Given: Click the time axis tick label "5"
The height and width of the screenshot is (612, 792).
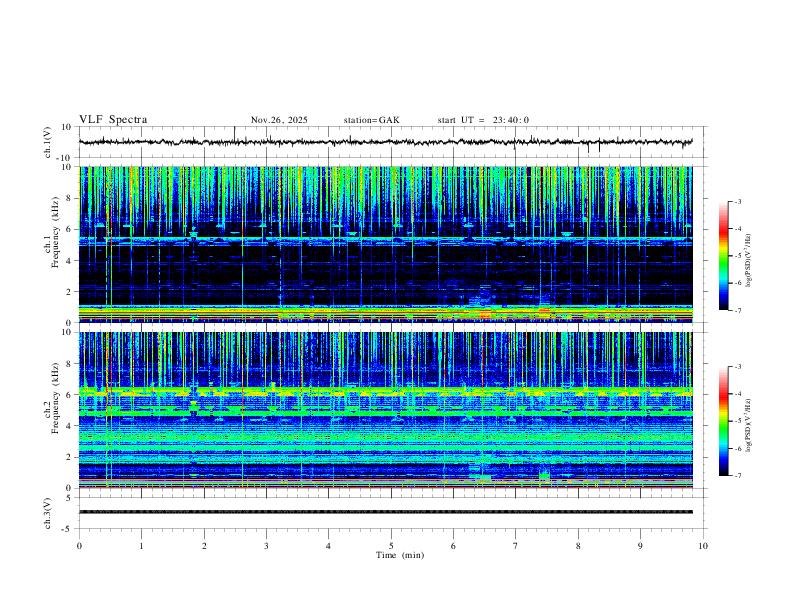Looking at the screenshot, I should tap(391, 546).
